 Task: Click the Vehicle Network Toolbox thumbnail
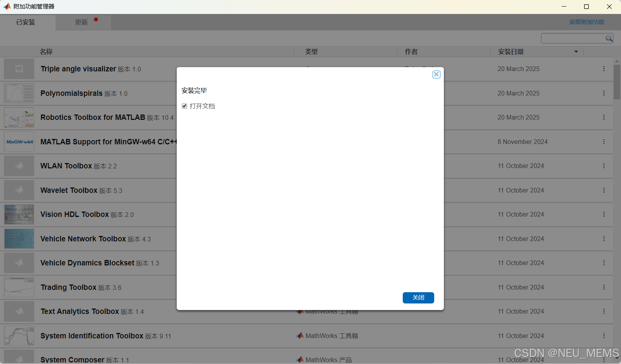coord(19,239)
